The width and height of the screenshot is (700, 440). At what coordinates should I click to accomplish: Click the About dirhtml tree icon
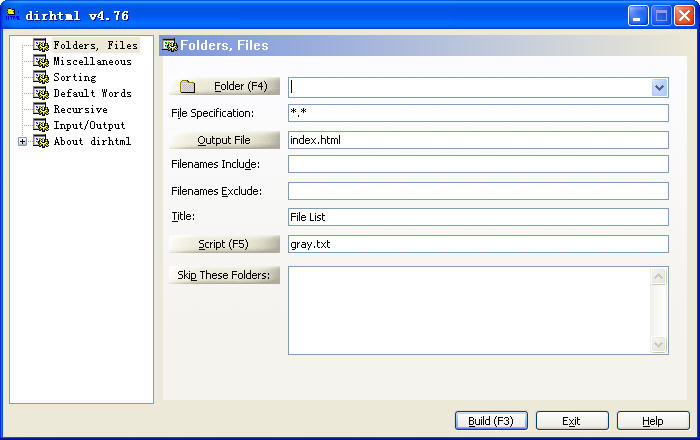[x=41, y=141]
